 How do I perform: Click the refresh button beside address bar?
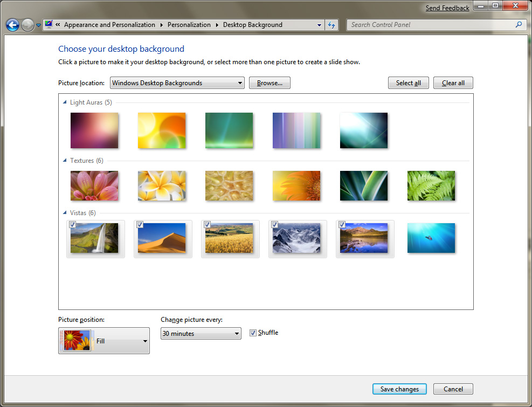tap(331, 25)
